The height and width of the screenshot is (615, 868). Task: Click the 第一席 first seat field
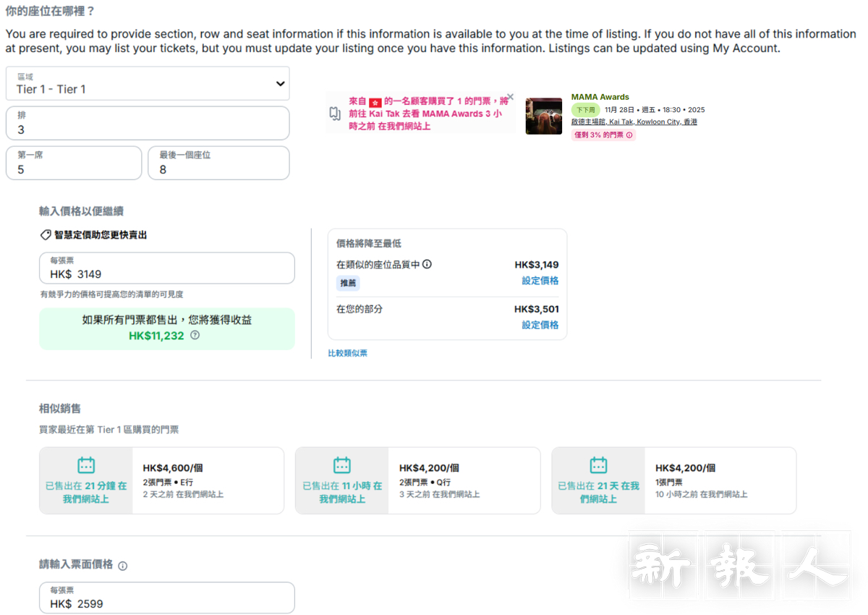[x=74, y=164]
